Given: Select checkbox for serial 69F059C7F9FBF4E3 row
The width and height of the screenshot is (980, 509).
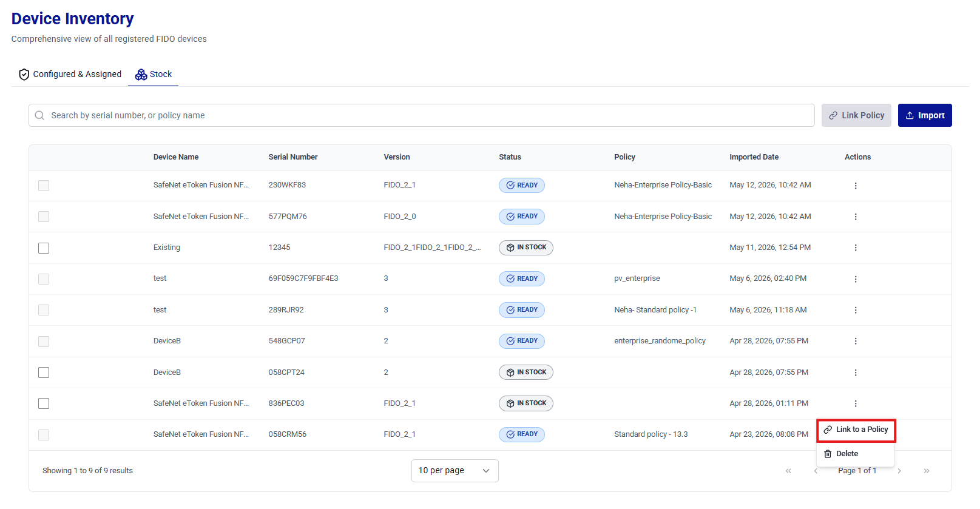Looking at the screenshot, I should tap(44, 279).
